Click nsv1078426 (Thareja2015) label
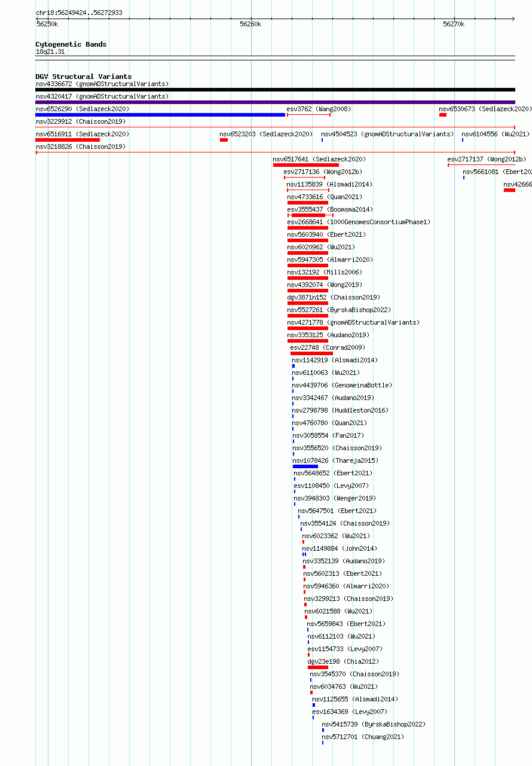Screen dimensions: 532x766 point(336,460)
